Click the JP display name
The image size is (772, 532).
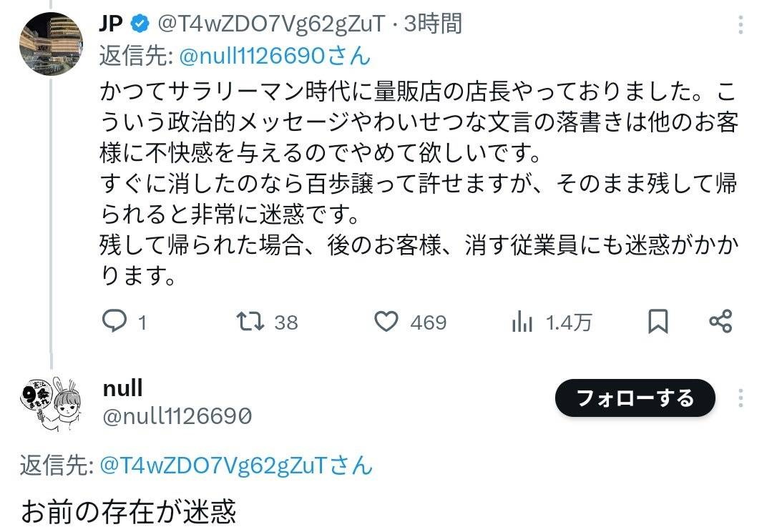point(112,23)
